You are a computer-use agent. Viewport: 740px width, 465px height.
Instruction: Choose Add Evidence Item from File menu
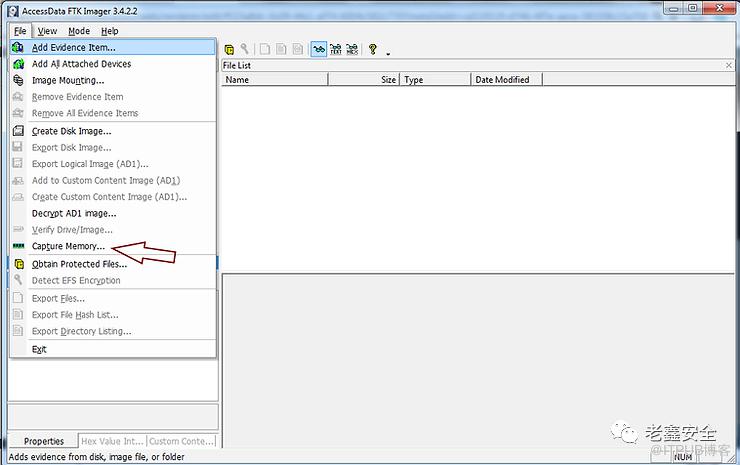pyautogui.click(x=73, y=47)
